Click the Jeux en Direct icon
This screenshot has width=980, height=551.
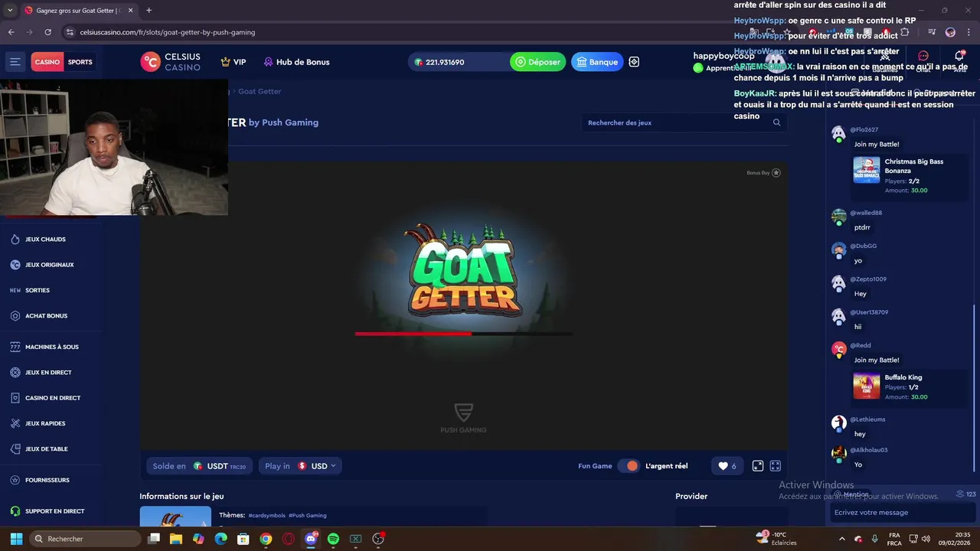click(x=15, y=373)
